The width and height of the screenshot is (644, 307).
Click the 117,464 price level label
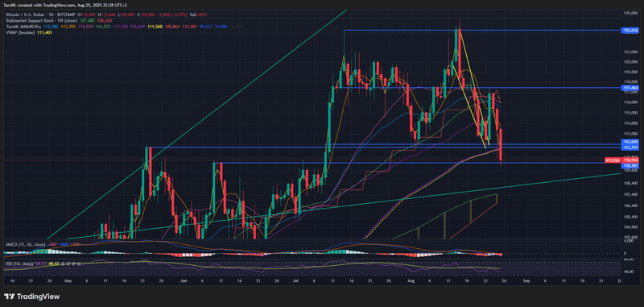point(630,88)
